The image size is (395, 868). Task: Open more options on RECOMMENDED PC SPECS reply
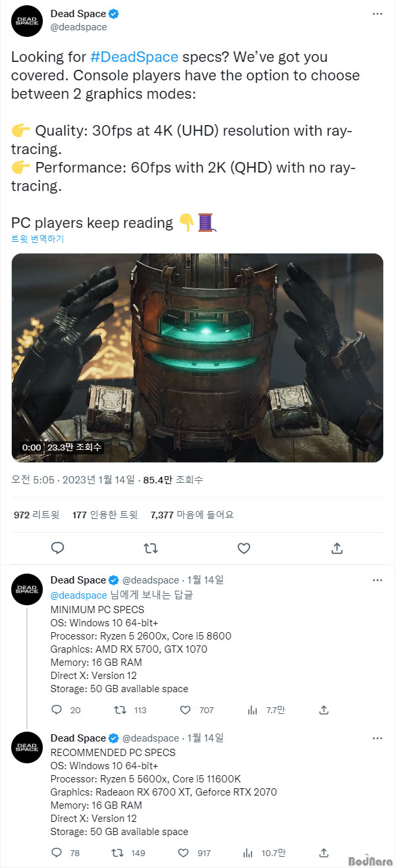tap(377, 738)
